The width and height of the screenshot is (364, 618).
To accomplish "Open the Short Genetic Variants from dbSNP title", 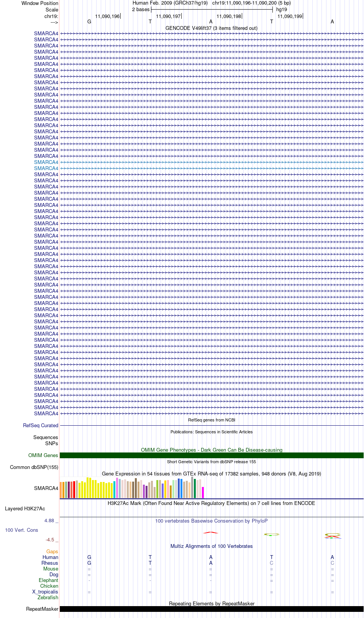I will pyautogui.click(x=212, y=462).
